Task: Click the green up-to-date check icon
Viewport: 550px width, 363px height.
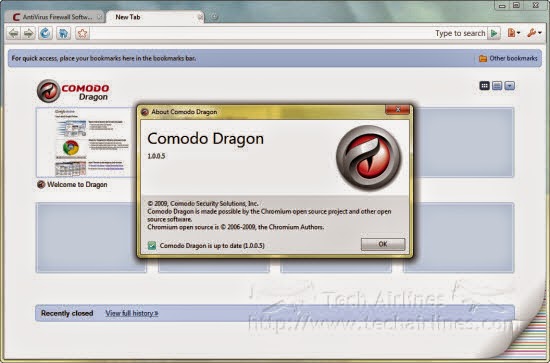Action: (x=152, y=246)
